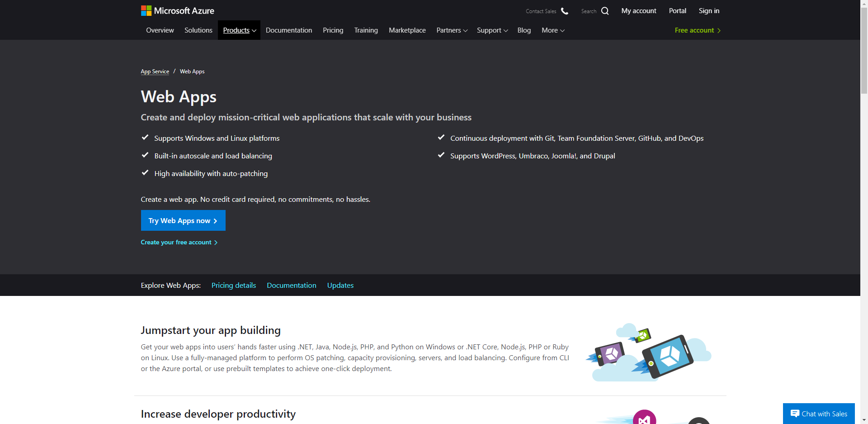Viewport: 868px width, 424px height.
Task: Click the Microsoft Azure logo
Action: 177,11
